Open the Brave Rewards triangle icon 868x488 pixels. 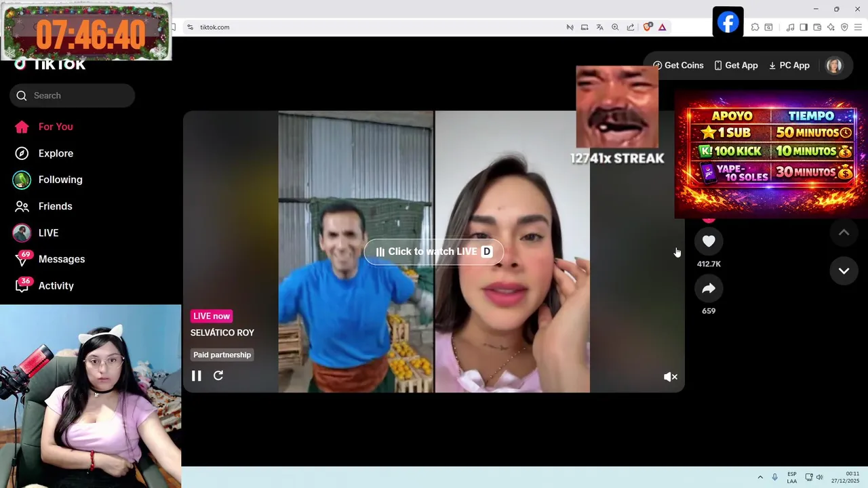(x=662, y=27)
